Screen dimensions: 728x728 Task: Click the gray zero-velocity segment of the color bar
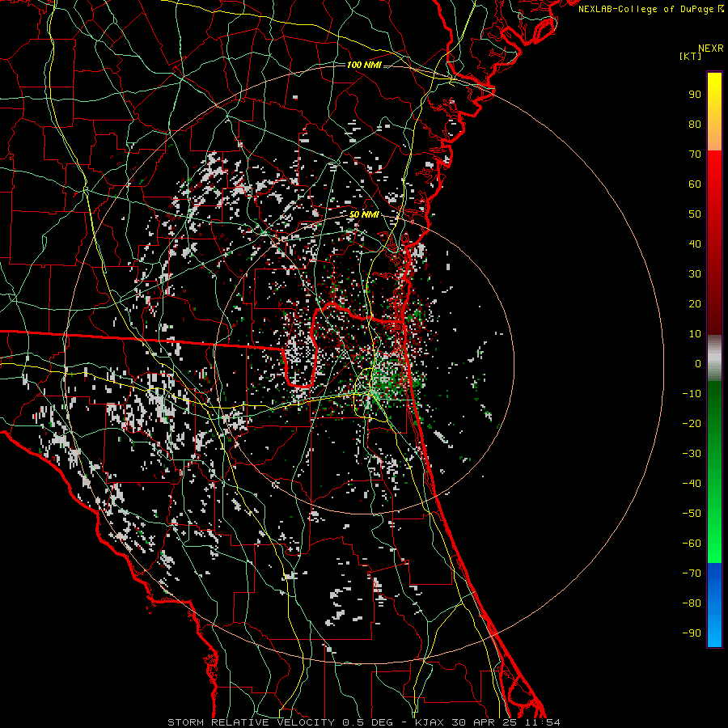pos(714,358)
